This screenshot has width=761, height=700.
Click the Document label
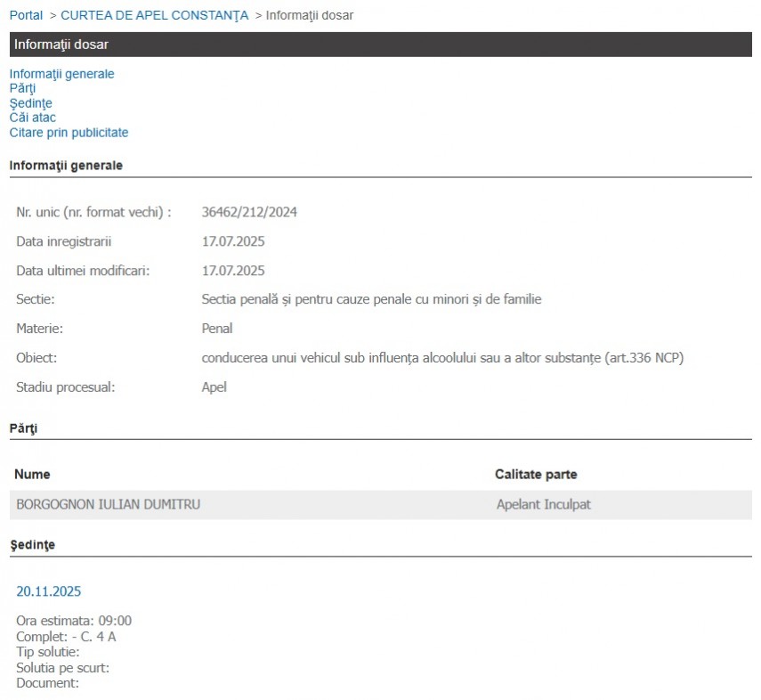click(x=47, y=683)
